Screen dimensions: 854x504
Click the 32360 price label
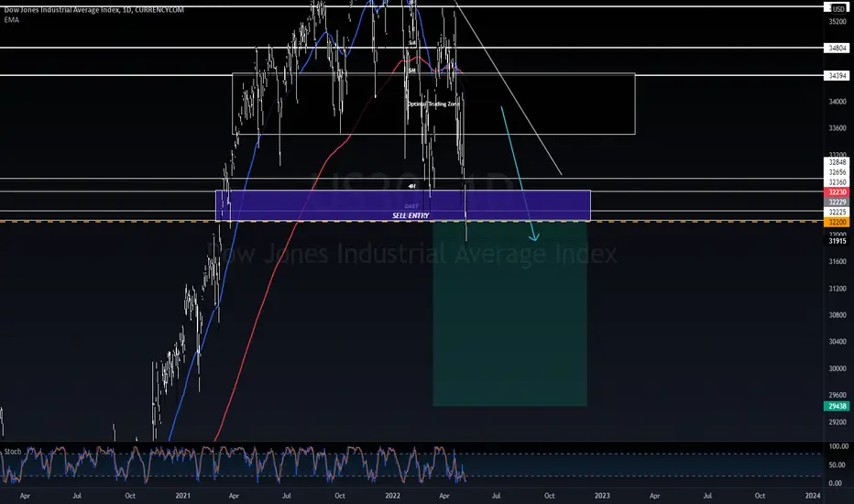tap(838, 182)
